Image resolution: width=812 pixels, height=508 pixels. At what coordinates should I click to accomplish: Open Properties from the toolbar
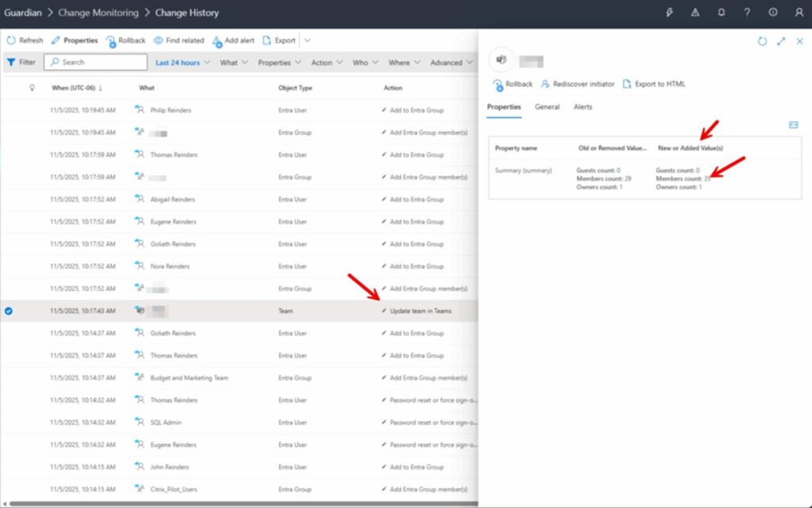74,40
